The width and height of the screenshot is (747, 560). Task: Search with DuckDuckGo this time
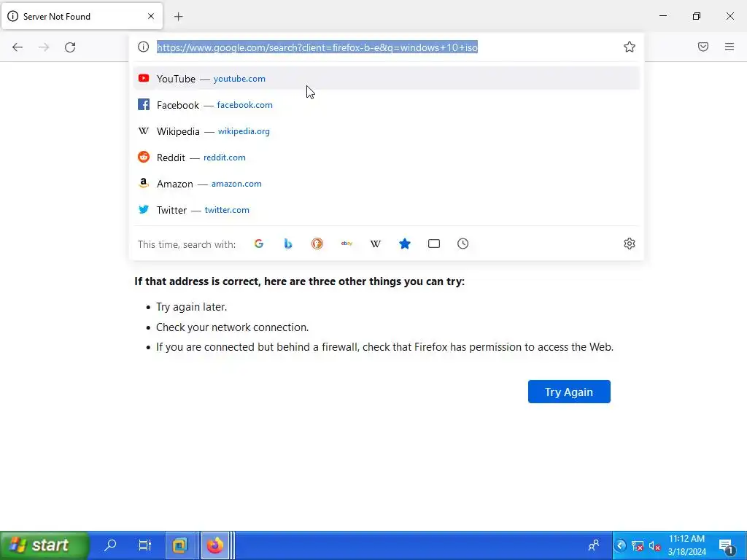tap(317, 244)
